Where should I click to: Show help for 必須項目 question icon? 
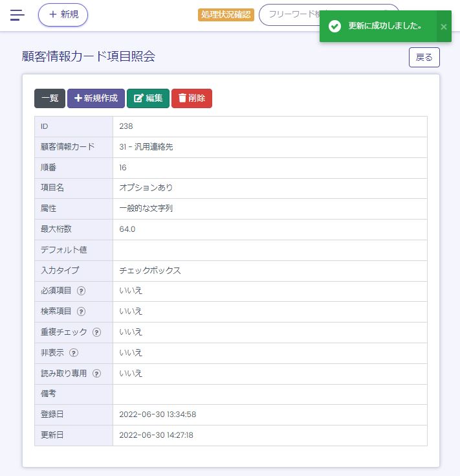click(x=82, y=291)
